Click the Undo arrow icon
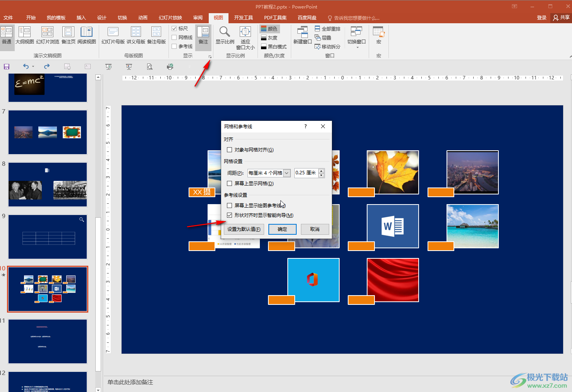This screenshot has width=572, height=392. coord(26,67)
